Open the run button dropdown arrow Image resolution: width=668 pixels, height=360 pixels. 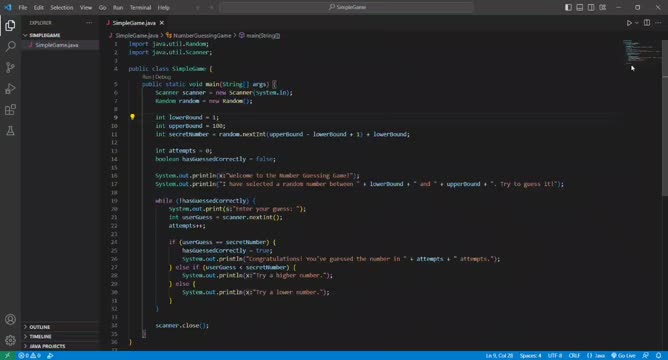[x=636, y=23]
